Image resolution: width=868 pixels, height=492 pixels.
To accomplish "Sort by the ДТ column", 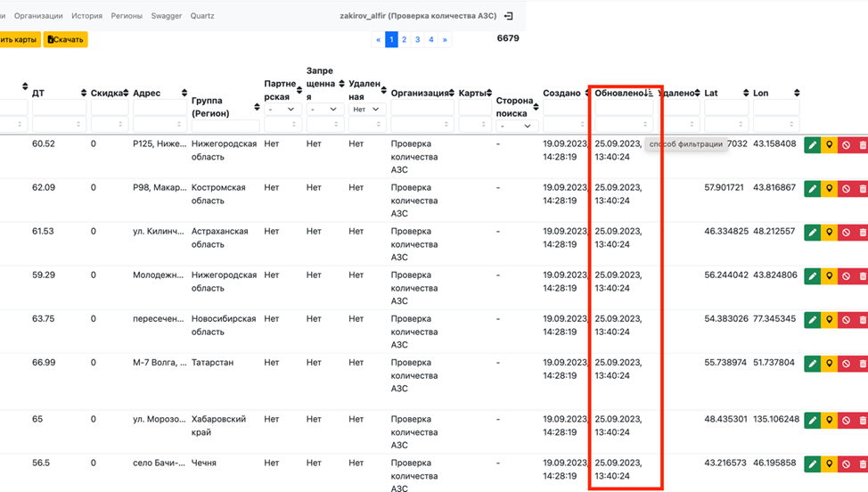I will pos(84,93).
